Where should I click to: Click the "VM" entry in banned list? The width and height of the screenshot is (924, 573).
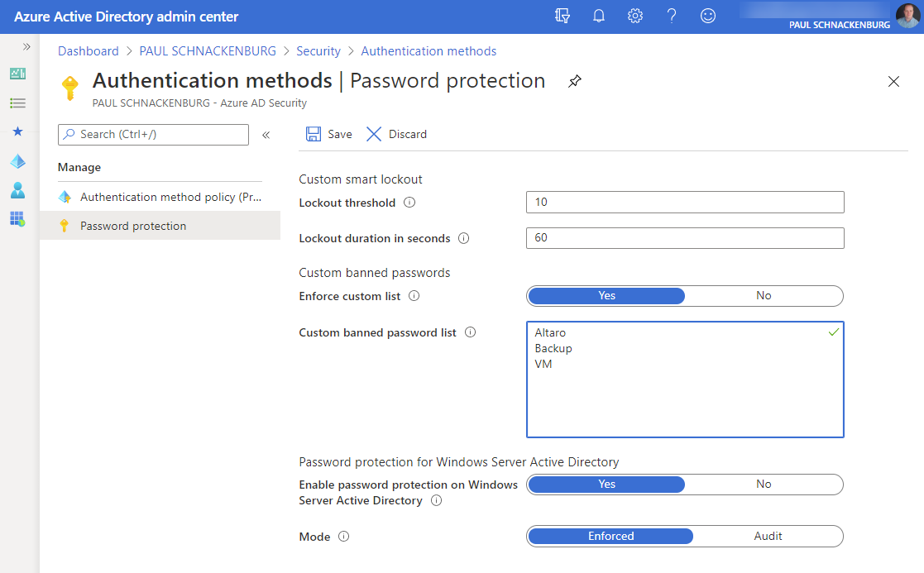click(543, 364)
